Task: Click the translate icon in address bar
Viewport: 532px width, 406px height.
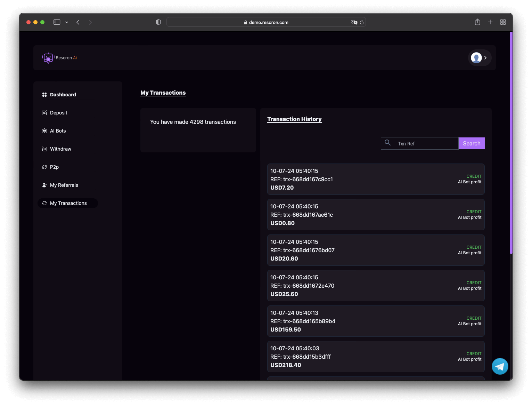Action: pos(354,22)
